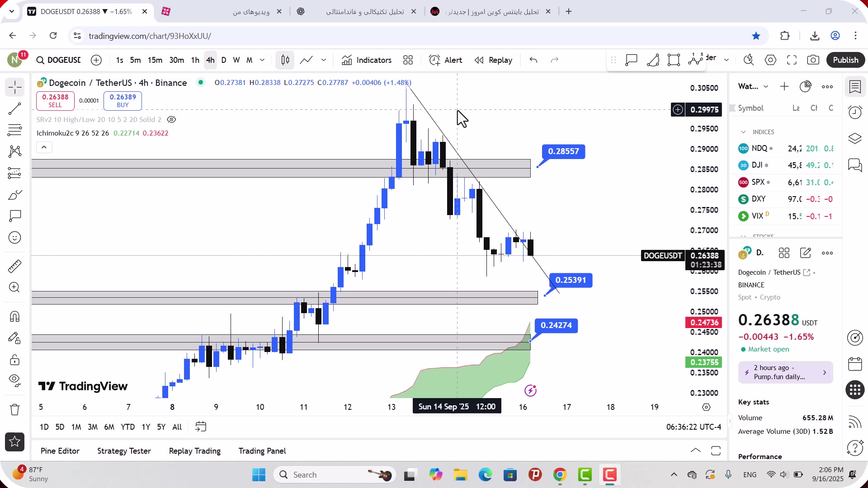Open the Pine Editor tab
The image size is (868, 488).
[60, 451]
